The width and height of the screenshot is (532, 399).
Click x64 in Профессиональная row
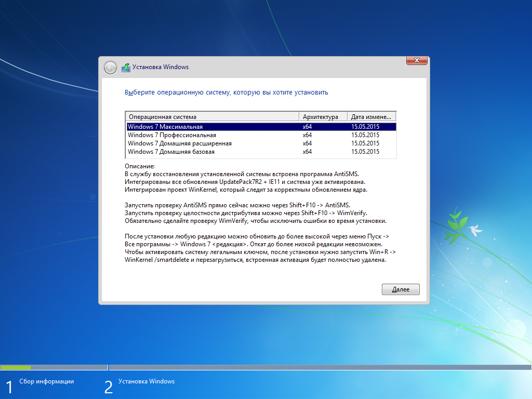tap(307, 135)
